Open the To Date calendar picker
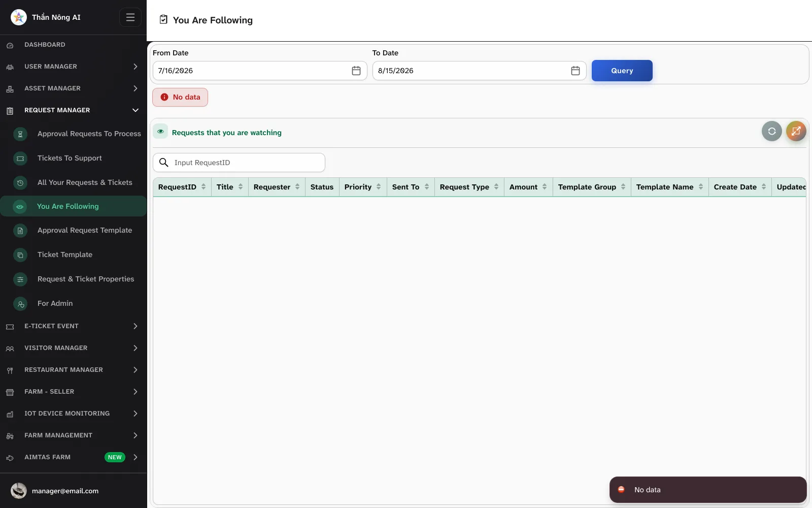 click(576, 71)
